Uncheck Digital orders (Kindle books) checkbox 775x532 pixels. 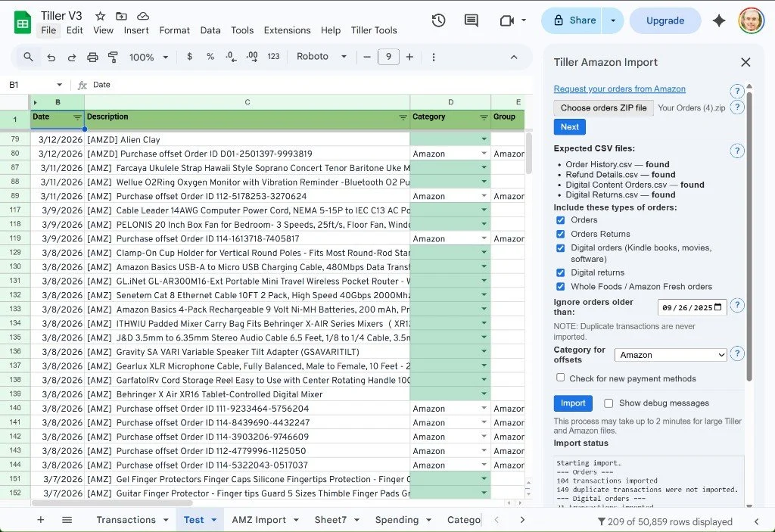coord(560,248)
